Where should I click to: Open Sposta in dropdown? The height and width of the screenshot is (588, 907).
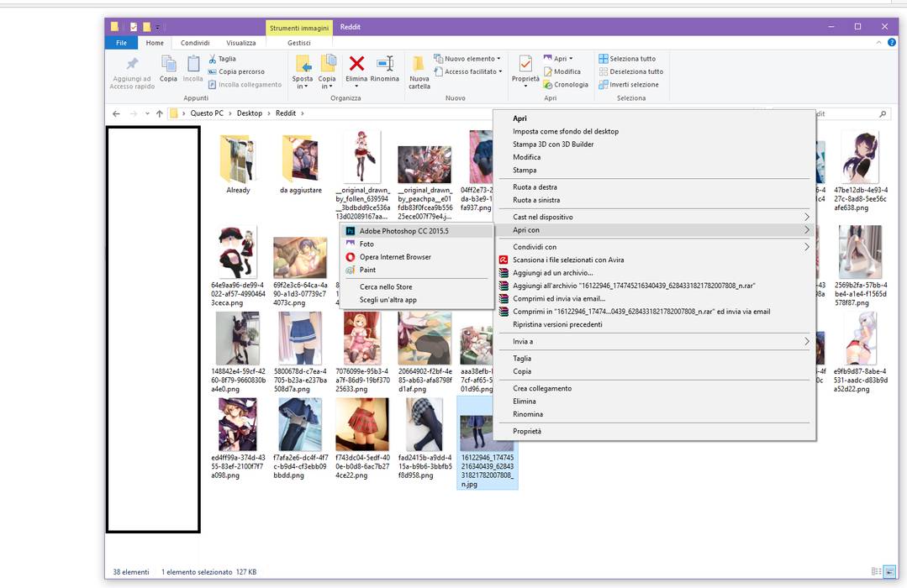pyautogui.click(x=302, y=82)
